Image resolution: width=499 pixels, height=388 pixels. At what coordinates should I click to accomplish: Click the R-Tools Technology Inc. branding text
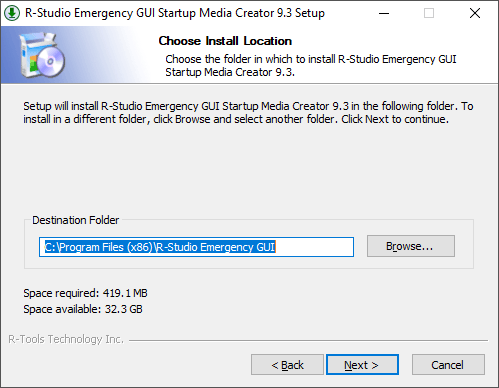66,339
